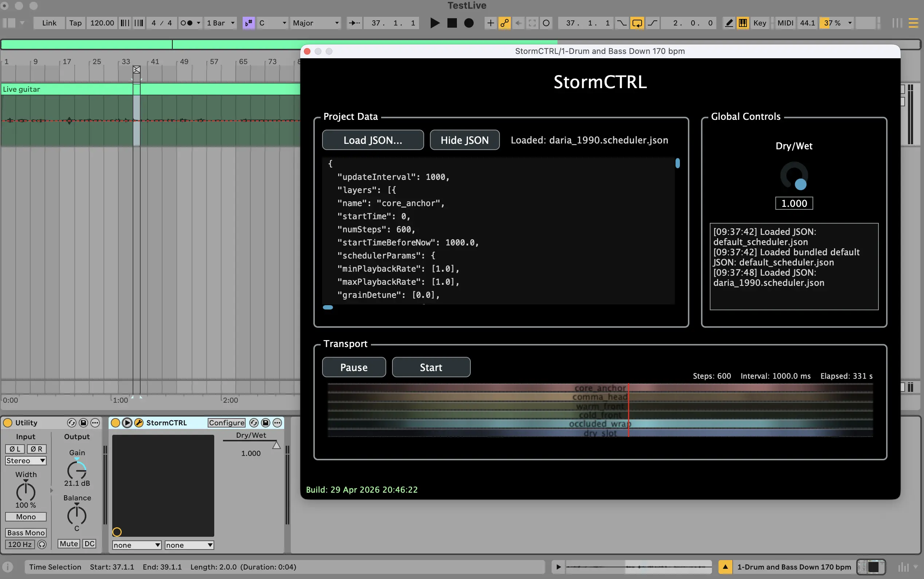
Task: Click the Tap tempo button
Action: tap(75, 23)
